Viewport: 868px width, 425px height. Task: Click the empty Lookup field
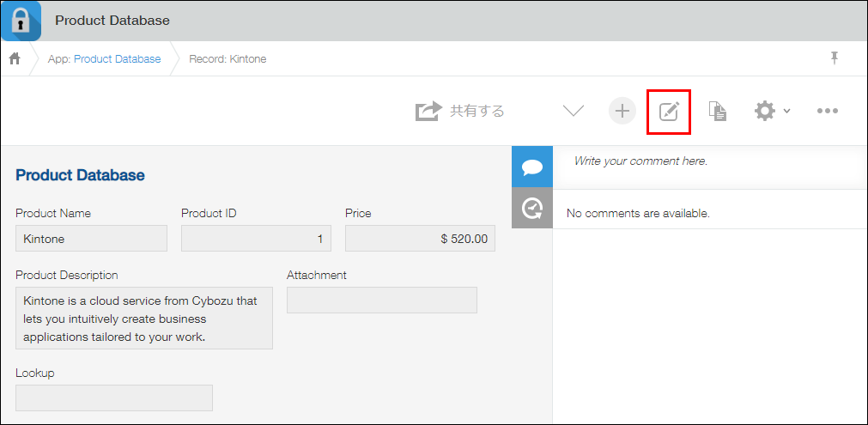113,398
